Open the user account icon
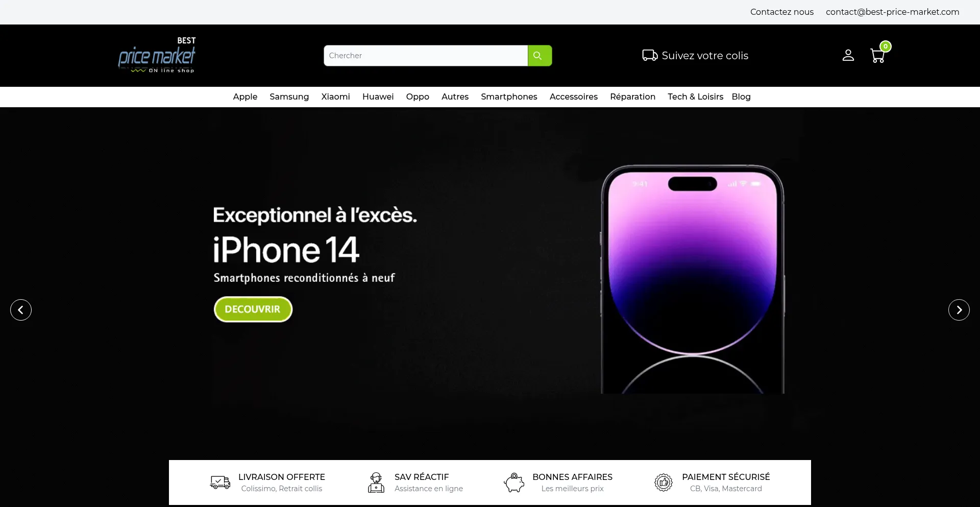 point(848,55)
